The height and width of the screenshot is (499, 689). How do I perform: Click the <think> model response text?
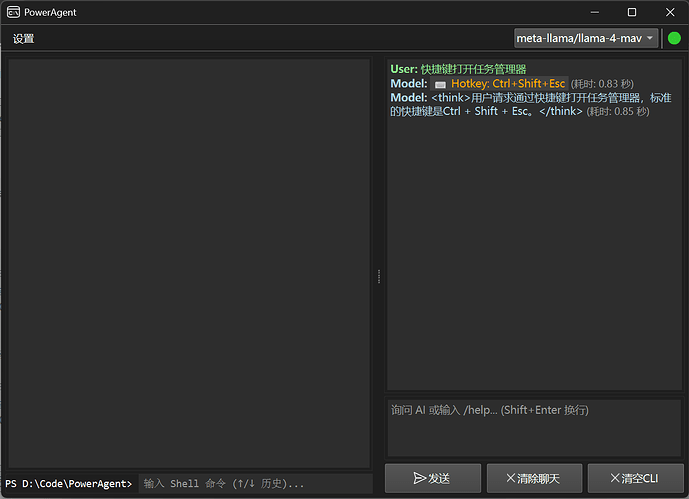(531, 105)
